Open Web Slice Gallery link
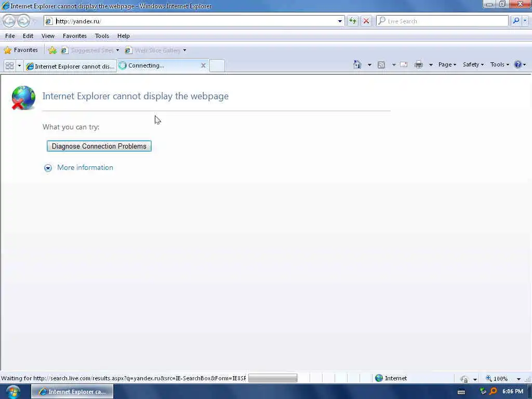This screenshot has width=532, height=399. pos(153,50)
